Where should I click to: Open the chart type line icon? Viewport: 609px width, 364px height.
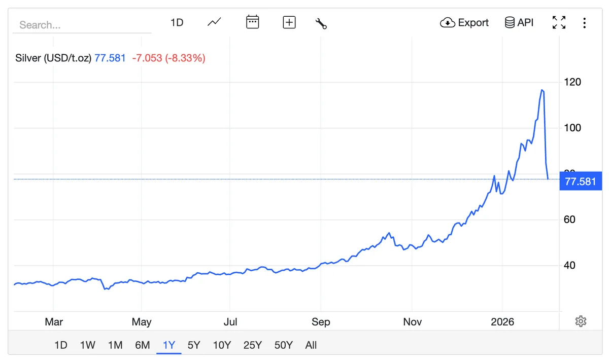pyautogui.click(x=214, y=22)
